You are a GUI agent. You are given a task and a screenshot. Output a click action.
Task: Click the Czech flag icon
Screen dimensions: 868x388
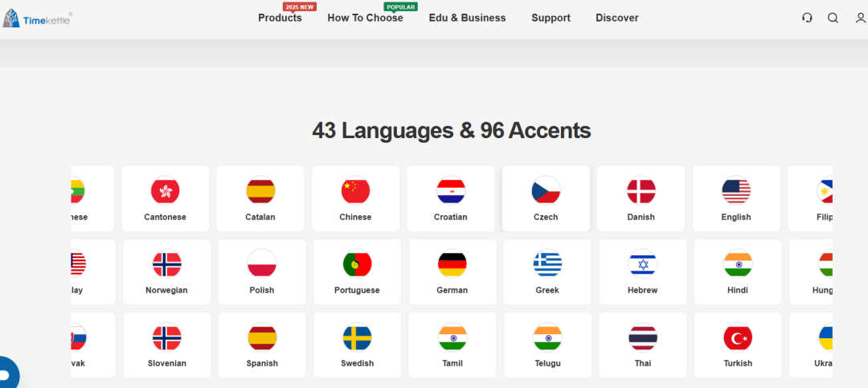(546, 190)
